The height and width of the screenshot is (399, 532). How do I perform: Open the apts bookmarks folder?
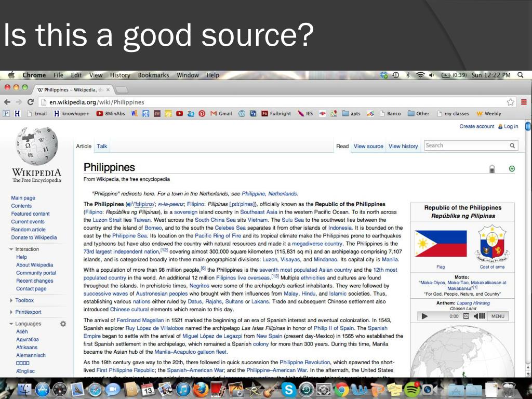click(351, 114)
